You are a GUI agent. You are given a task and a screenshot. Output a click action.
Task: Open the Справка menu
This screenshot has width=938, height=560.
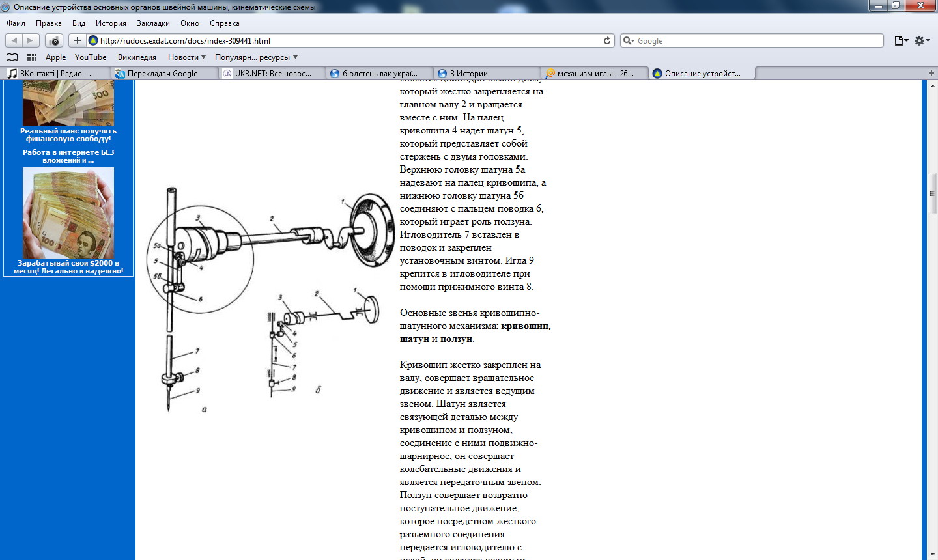[x=225, y=23]
